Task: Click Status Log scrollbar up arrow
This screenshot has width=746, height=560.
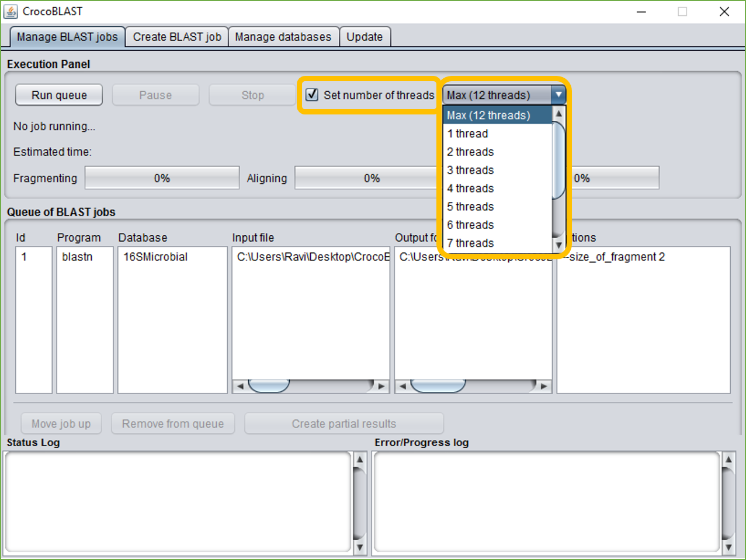Action: [x=360, y=460]
